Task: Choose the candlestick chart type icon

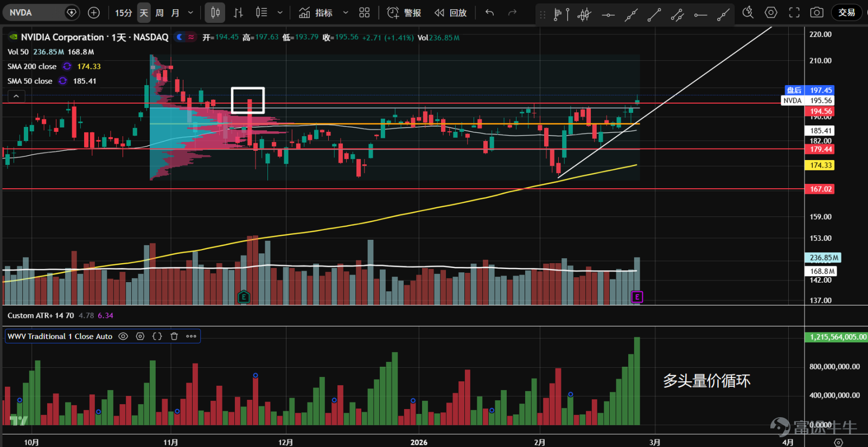Action: click(x=215, y=12)
